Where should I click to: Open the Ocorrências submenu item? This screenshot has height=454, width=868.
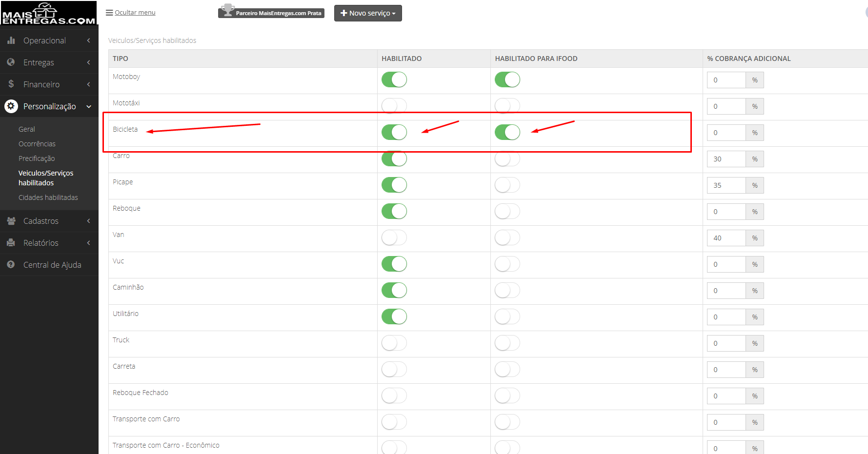click(37, 144)
